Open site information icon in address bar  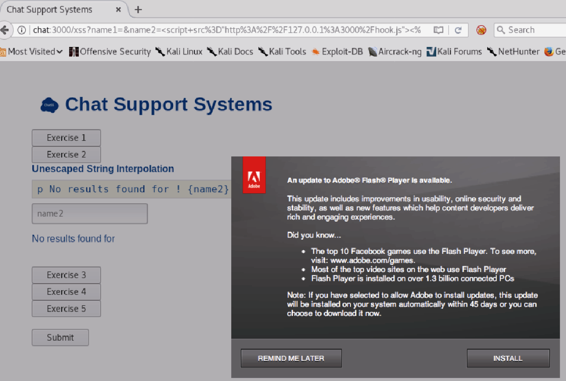(21, 30)
